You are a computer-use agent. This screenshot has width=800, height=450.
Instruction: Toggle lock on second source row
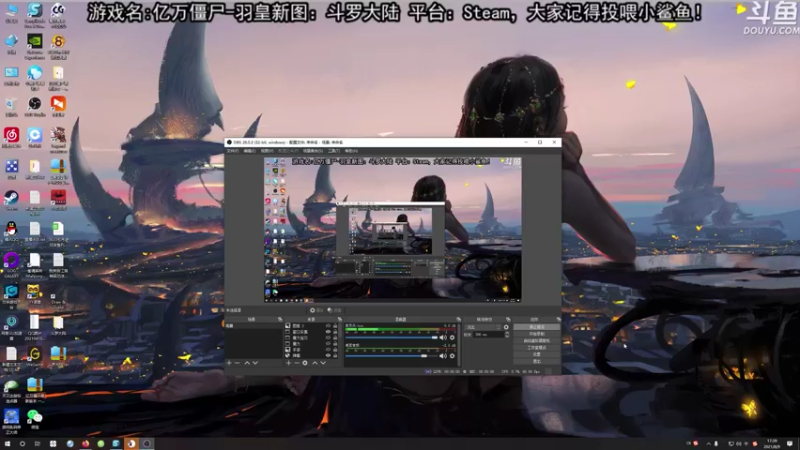coord(335,332)
